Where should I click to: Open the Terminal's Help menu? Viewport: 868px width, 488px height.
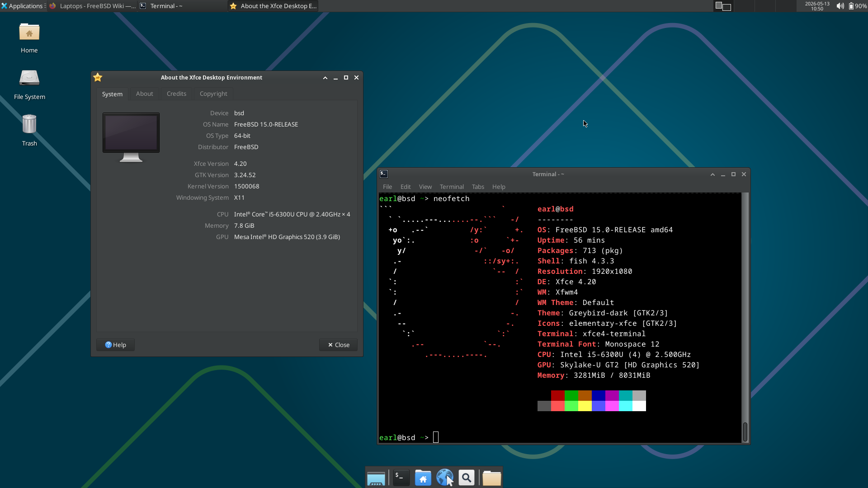(x=499, y=187)
